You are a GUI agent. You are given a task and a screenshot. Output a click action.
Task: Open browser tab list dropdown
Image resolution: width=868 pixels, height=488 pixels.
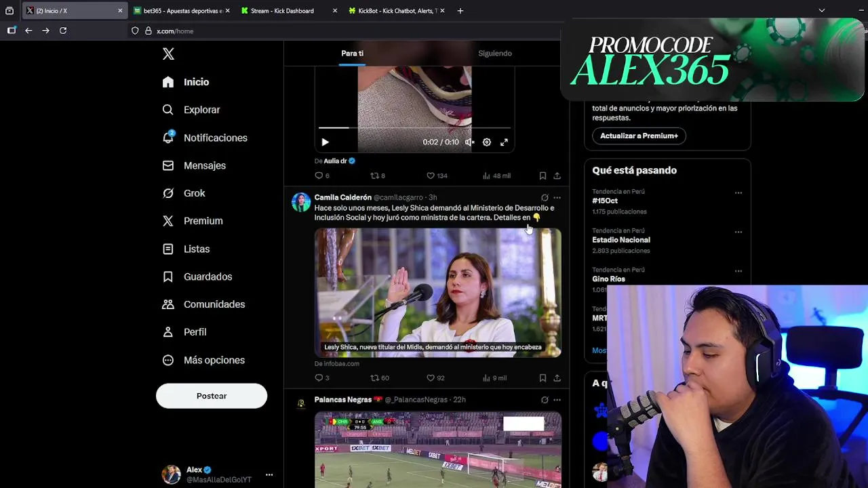pyautogui.click(x=822, y=10)
